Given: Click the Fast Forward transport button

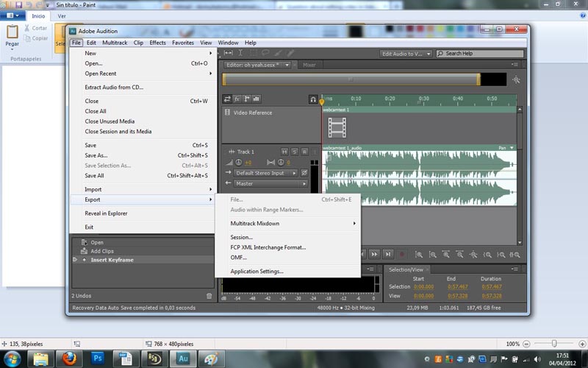Looking at the screenshot, I should [374, 255].
